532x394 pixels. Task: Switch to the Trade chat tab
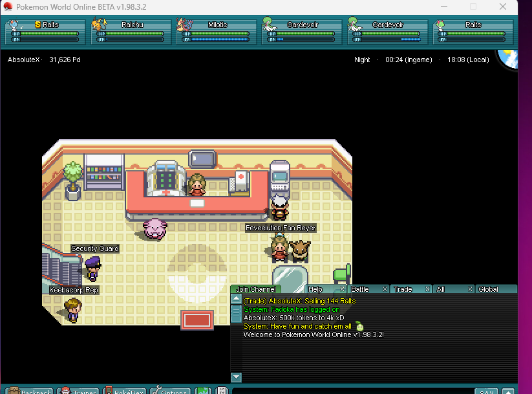[x=403, y=289]
